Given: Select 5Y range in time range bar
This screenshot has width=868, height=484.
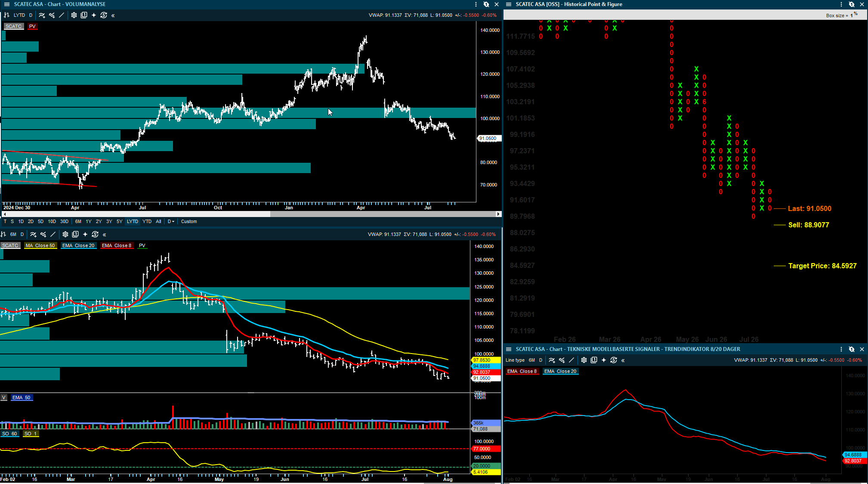Looking at the screenshot, I should [x=120, y=221].
